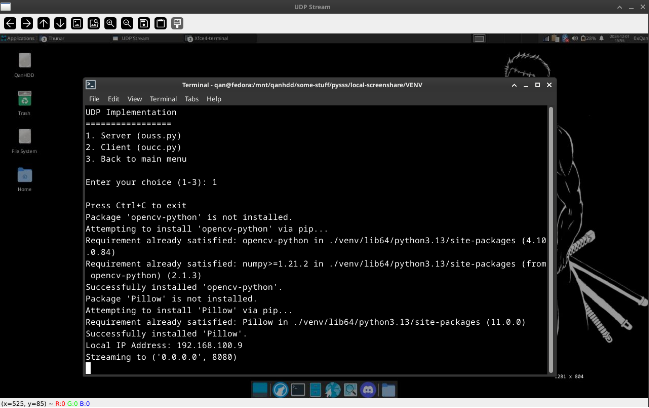Select the Thunar task in the panel
This screenshot has width=649, height=408.
[x=53, y=38]
